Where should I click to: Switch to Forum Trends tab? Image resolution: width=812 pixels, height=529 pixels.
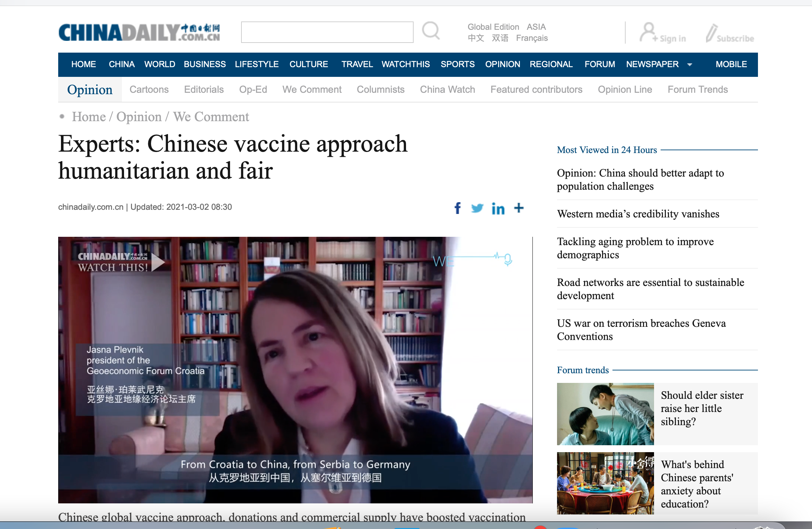(698, 90)
